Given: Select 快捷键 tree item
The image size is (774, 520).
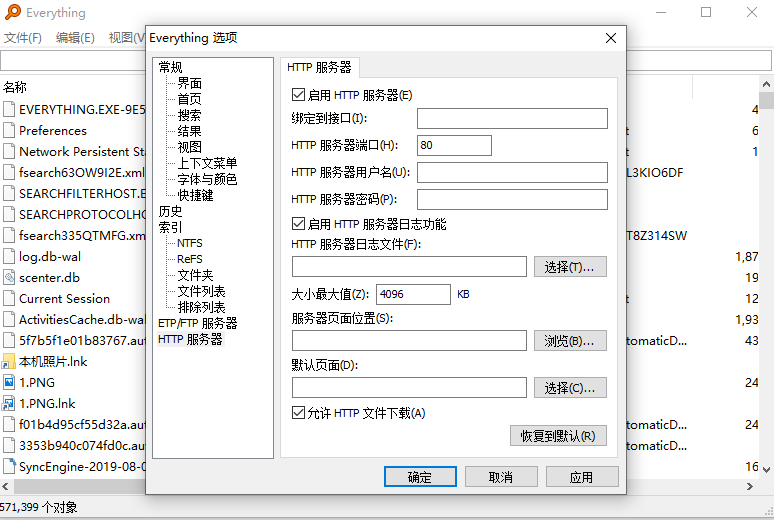Looking at the screenshot, I should point(195,195).
